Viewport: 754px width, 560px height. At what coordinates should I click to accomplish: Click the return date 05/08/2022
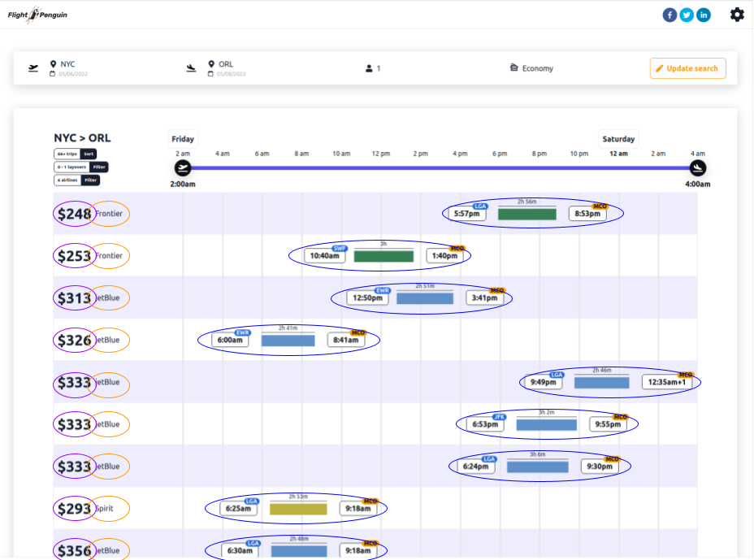(x=232, y=74)
